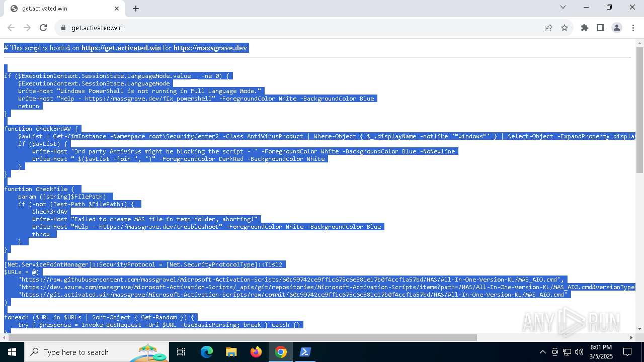Click the scroll down arrow
644x362 pixels.
pos(639,329)
